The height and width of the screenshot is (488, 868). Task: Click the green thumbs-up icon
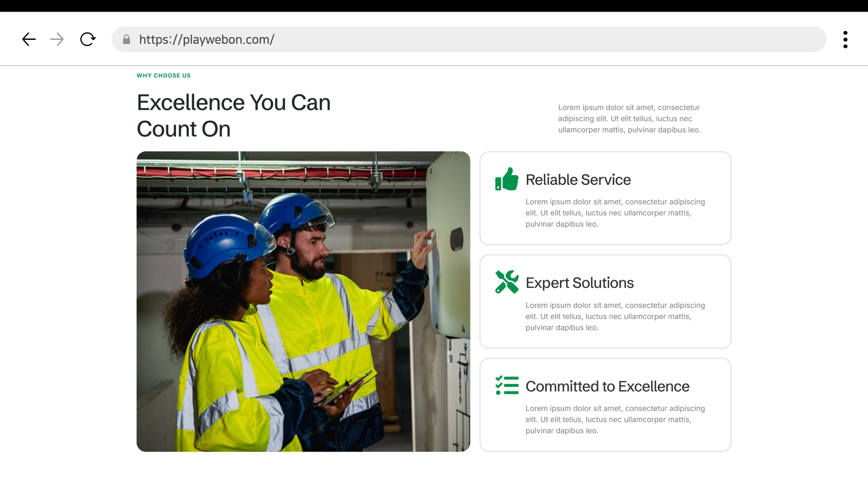[506, 179]
